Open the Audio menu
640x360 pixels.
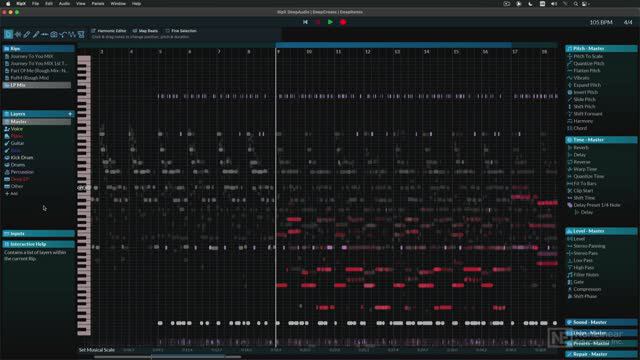(x=64, y=4)
